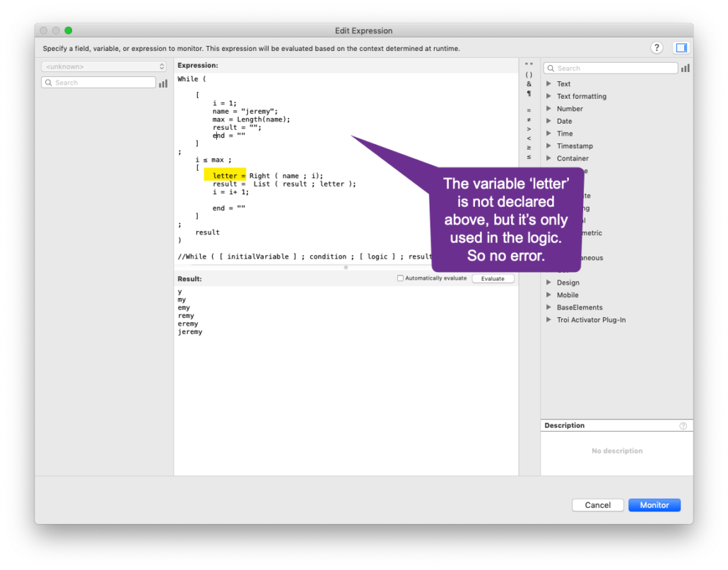Viewport: 728px width, 570px height.
Task: Click the sort icon beside the field search
Action: point(164,82)
